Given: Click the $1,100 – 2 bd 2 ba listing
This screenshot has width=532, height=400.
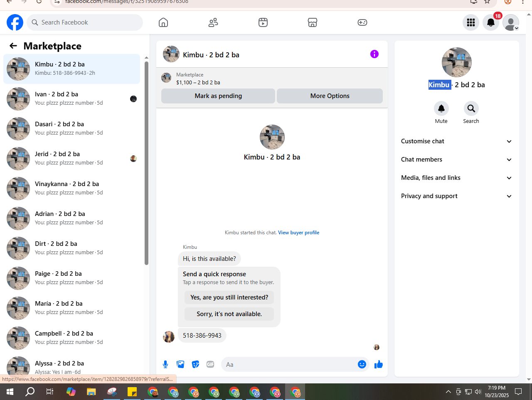Looking at the screenshot, I should point(198,82).
